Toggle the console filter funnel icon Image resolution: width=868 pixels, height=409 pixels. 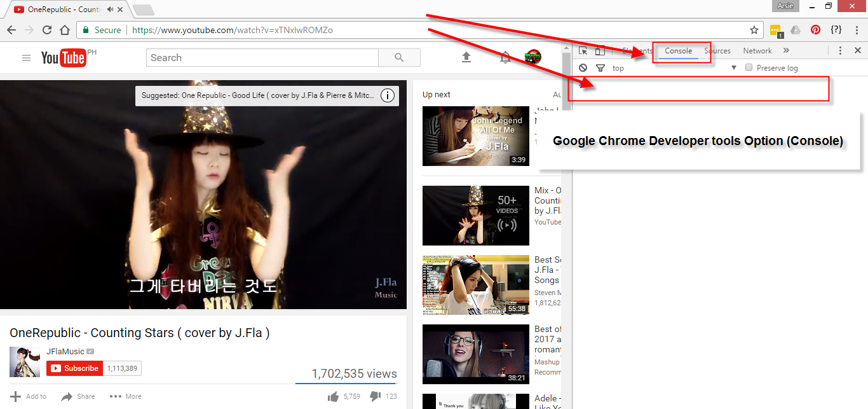(x=600, y=68)
